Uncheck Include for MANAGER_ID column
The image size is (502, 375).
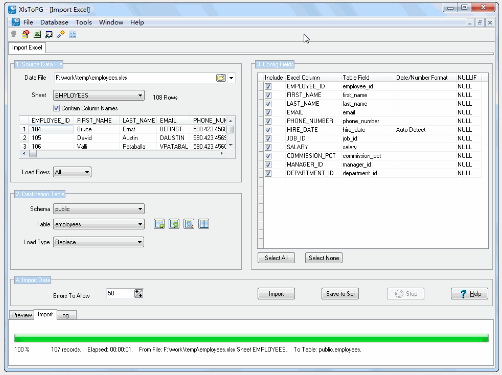pyautogui.click(x=268, y=164)
